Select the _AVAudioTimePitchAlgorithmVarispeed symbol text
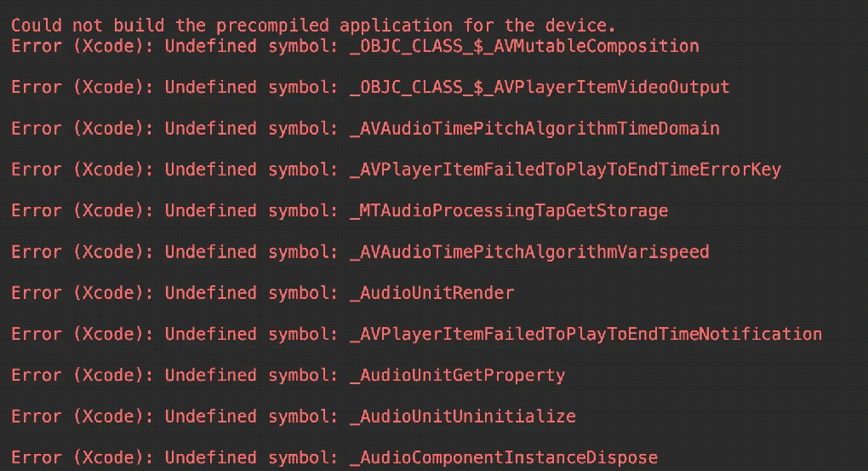The image size is (868, 471). coord(529,252)
